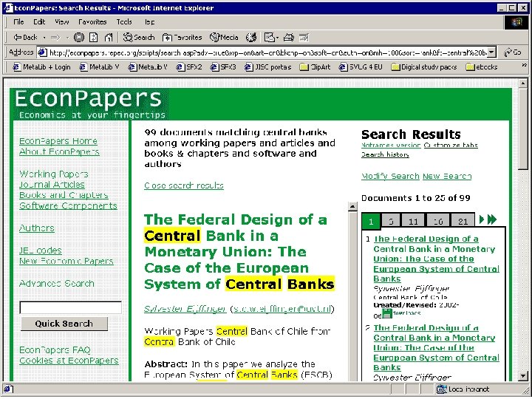Click Close search results link
The width and height of the screenshot is (532, 399).
click(x=184, y=185)
